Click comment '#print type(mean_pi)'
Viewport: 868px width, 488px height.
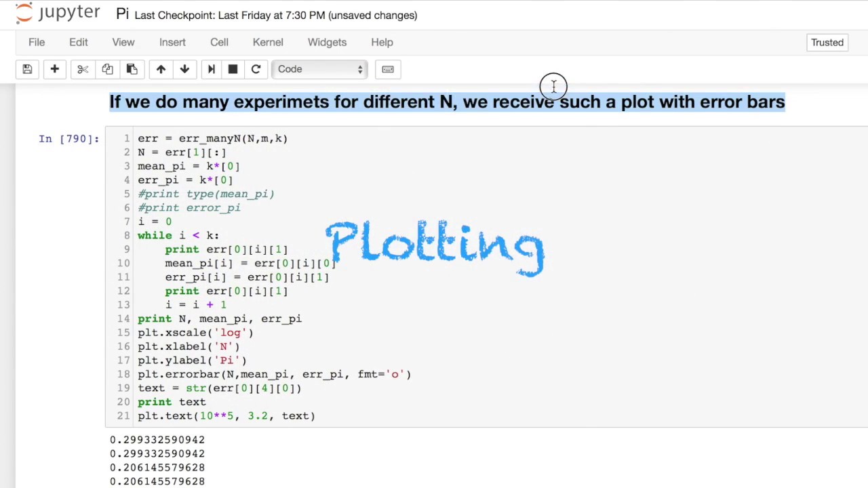pyautogui.click(x=206, y=194)
